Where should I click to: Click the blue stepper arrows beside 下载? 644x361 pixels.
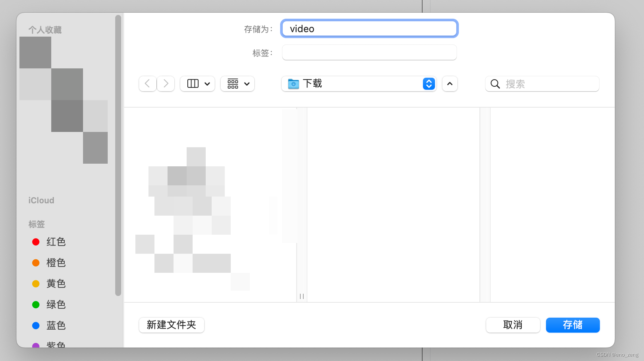point(429,84)
